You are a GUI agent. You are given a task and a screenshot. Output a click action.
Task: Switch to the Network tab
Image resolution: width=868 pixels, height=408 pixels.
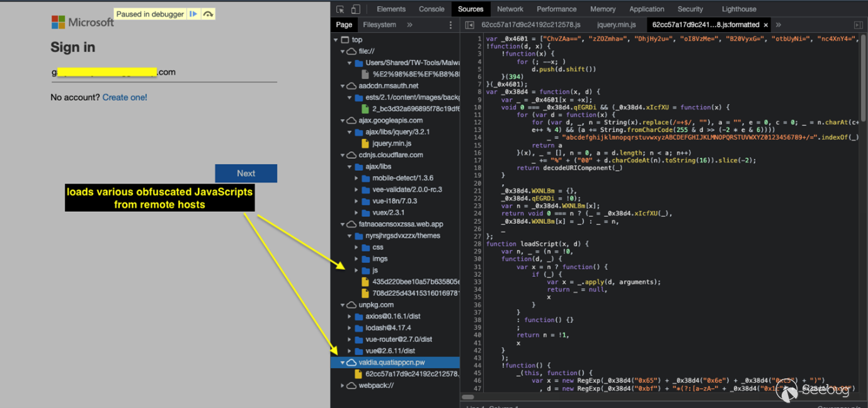pyautogui.click(x=510, y=9)
